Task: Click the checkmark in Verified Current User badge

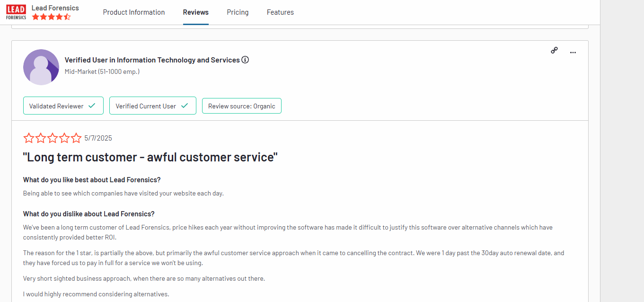Action: (185, 106)
